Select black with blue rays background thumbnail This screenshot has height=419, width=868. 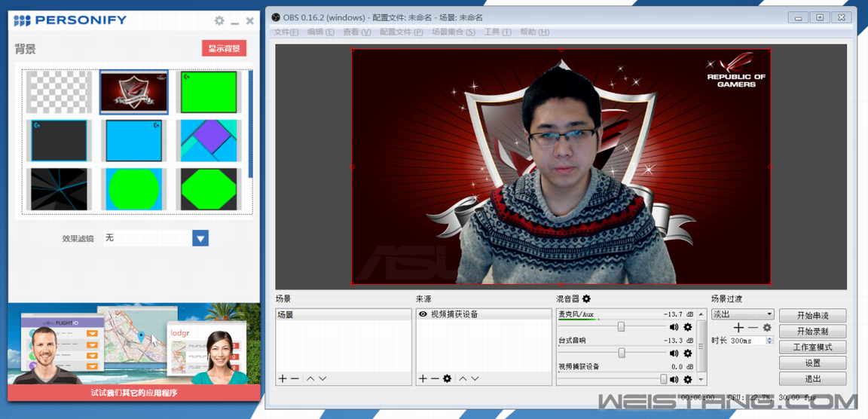point(60,189)
